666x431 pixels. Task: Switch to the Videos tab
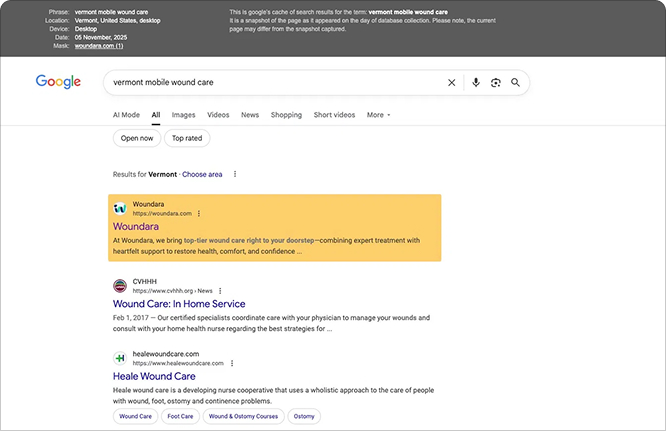pyautogui.click(x=218, y=115)
